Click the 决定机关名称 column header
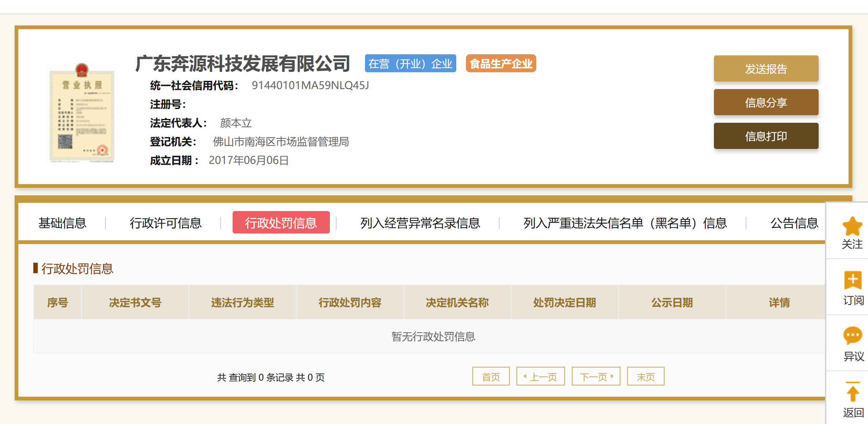The image size is (868, 424). (457, 302)
